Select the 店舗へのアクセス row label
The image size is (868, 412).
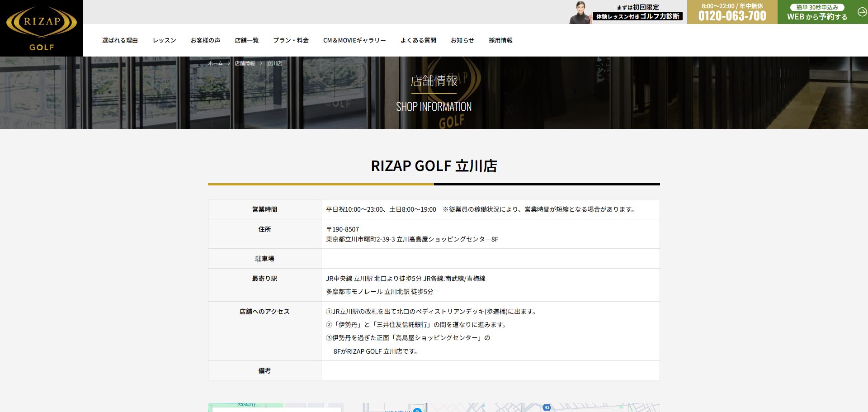(x=264, y=312)
